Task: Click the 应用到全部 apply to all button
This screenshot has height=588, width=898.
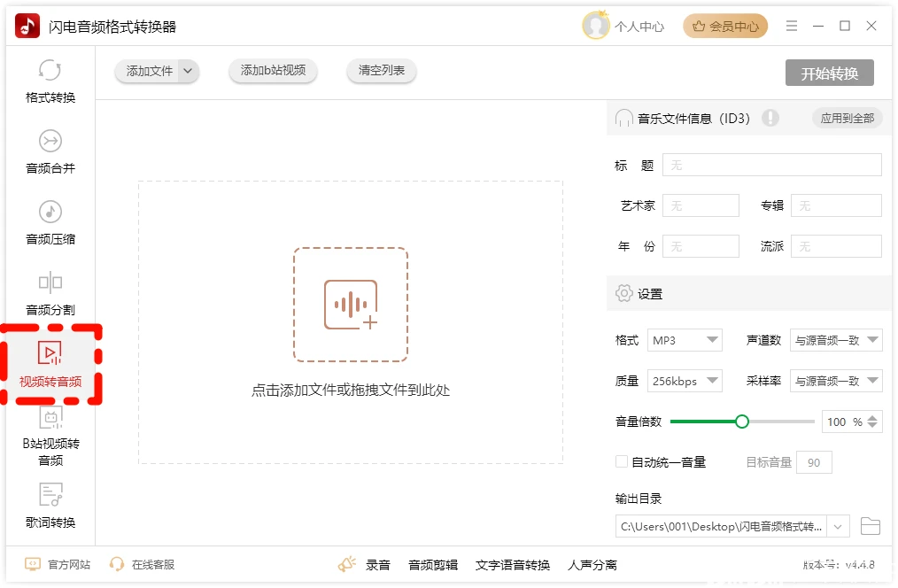Action: click(x=847, y=118)
